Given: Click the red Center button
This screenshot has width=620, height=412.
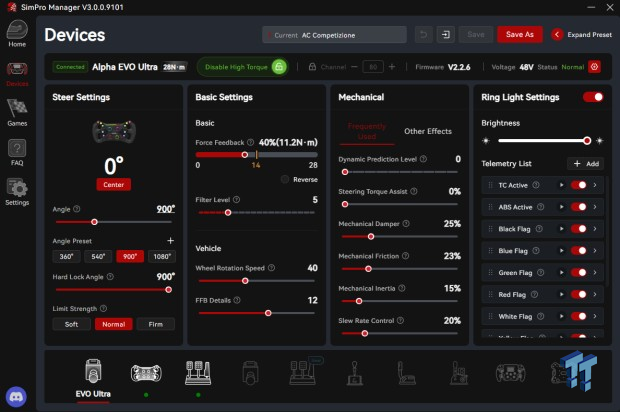Looking at the screenshot, I should [x=113, y=185].
